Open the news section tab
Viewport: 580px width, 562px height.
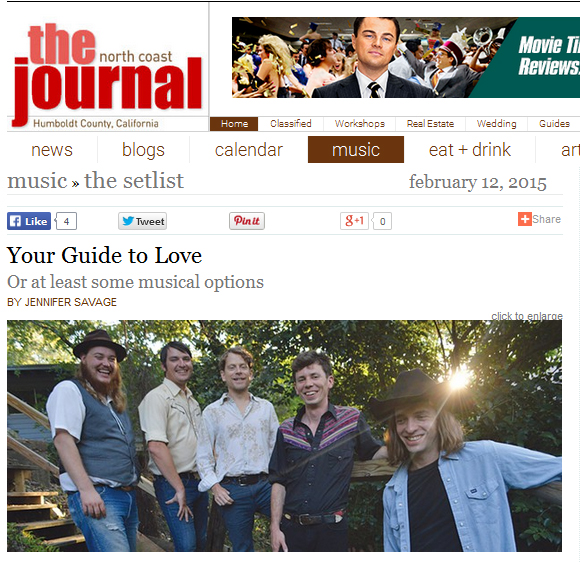[x=52, y=150]
